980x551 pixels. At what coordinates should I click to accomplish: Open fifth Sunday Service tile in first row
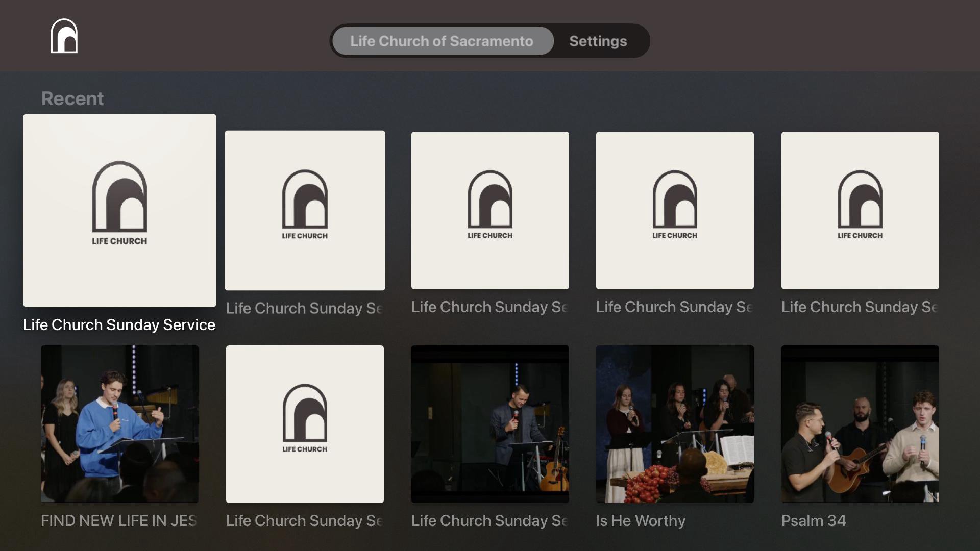click(860, 210)
